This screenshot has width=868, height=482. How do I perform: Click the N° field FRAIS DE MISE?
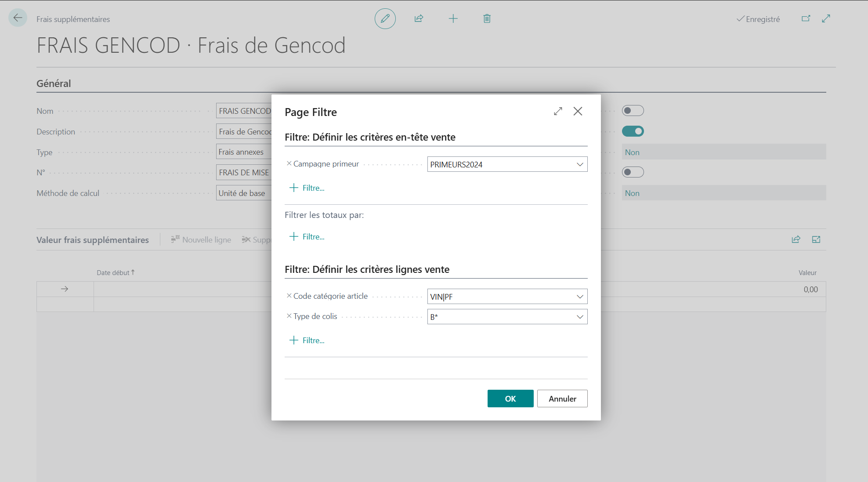click(244, 172)
